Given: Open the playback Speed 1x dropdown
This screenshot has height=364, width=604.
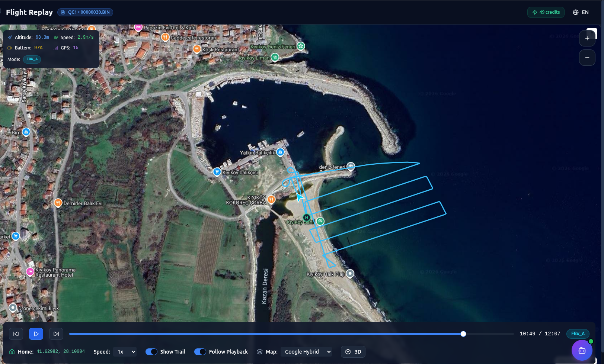Looking at the screenshot, I should click(125, 352).
